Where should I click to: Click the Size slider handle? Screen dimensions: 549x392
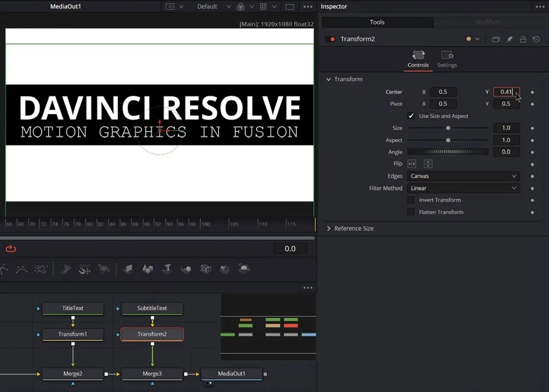(x=448, y=128)
